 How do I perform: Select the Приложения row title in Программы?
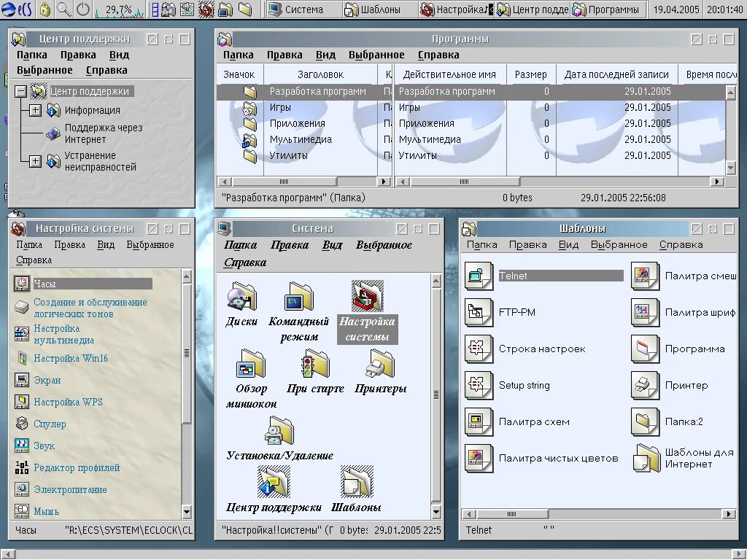[x=298, y=123]
